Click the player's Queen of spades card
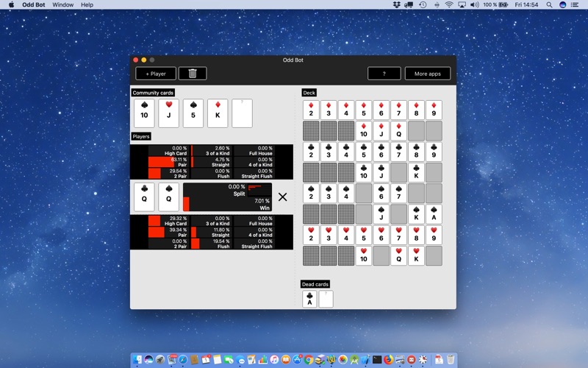 (x=169, y=197)
